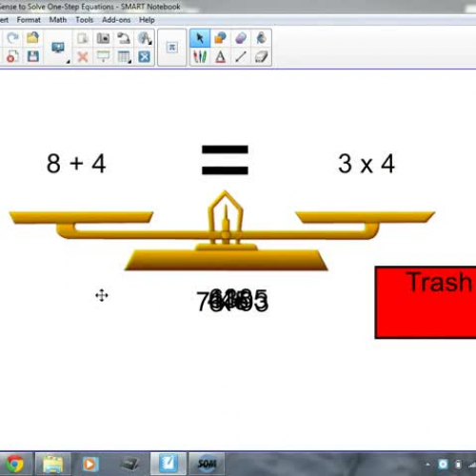Choose the Select arrow tool
The image size is (476, 476).
(200, 38)
